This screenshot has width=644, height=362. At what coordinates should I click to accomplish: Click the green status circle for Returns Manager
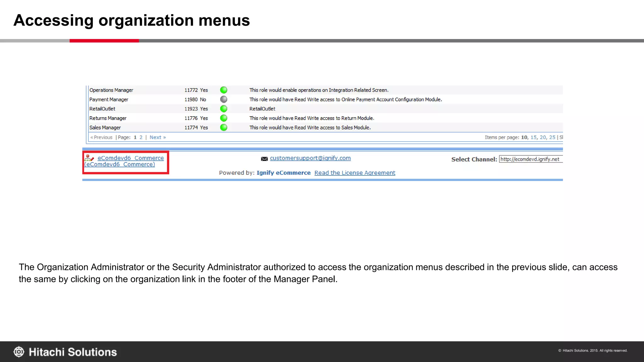pyautogui.click(x=224, y=118)
